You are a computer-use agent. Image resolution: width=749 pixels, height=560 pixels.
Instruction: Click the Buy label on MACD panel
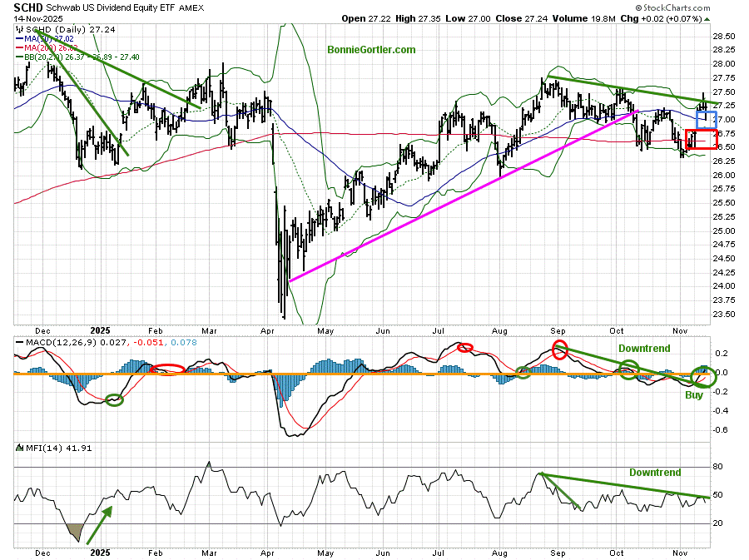[693, 395]
